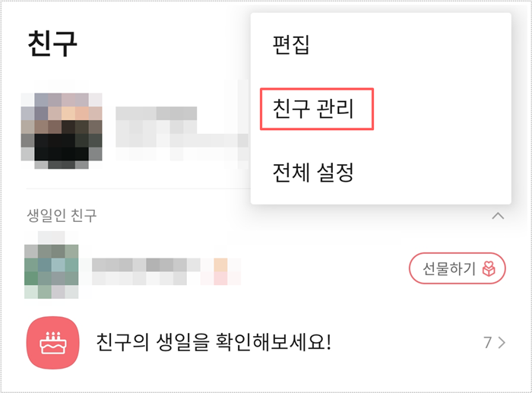Select 편집 from the popup menu
This screenshot has height=393, width=532.
click(x=291, y=44)
